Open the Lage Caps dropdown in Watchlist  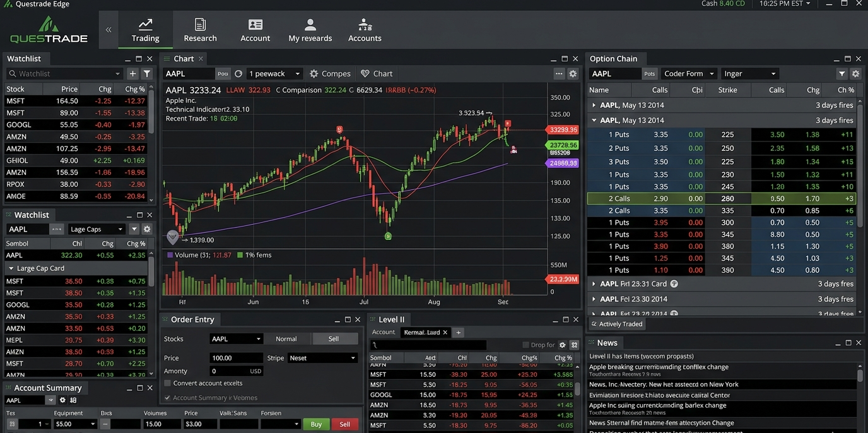[96, 228]
